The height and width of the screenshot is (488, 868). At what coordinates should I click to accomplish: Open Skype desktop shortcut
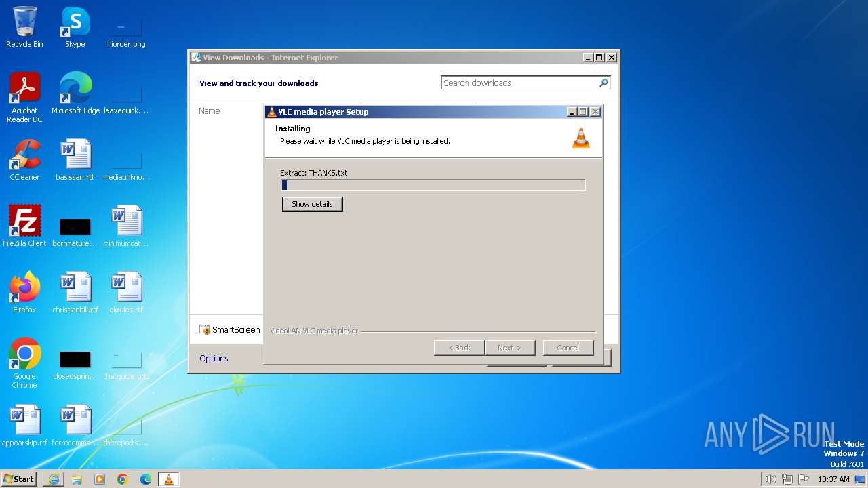(x=75, y=27)
